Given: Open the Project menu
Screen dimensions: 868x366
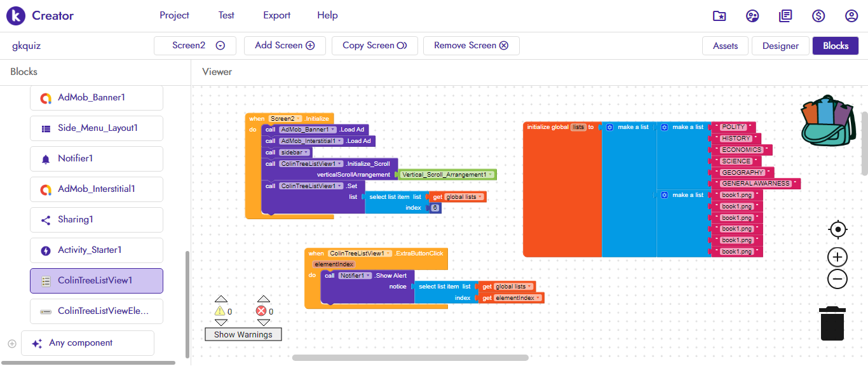Looking at the screenshot, I should tap(174, 15).
